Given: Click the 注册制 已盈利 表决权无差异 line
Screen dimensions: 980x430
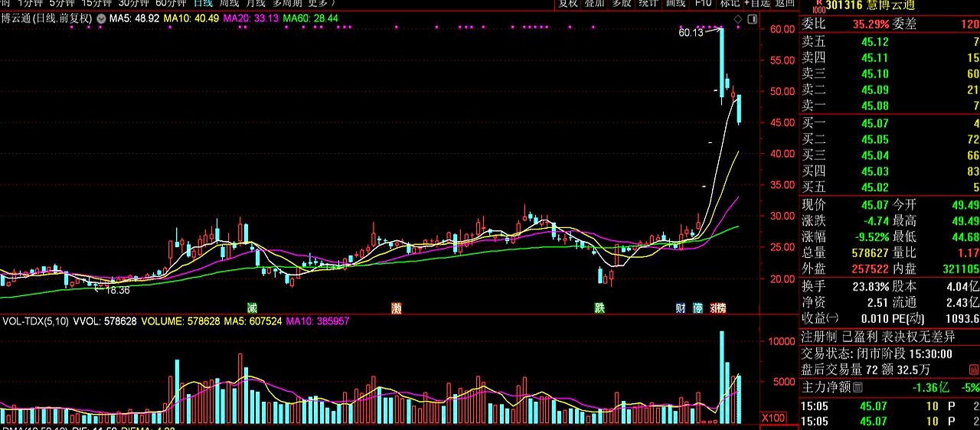Looking at the screenshot, I should tap(878, 337).
